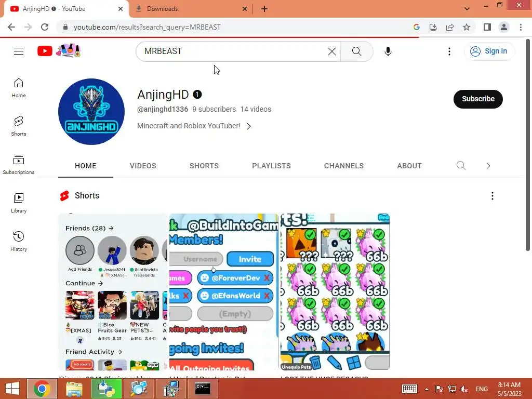Open command prompt in taskbar
Image resolution: width=532 pixels, height=399 pixels.
(x=203, y=389)
